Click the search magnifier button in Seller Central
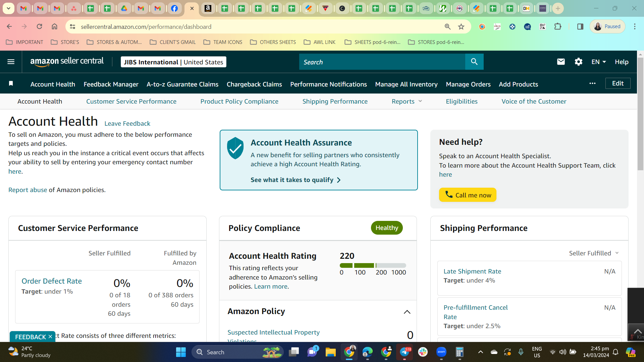This screenshot has width=644, height=362. pos(474,62)
